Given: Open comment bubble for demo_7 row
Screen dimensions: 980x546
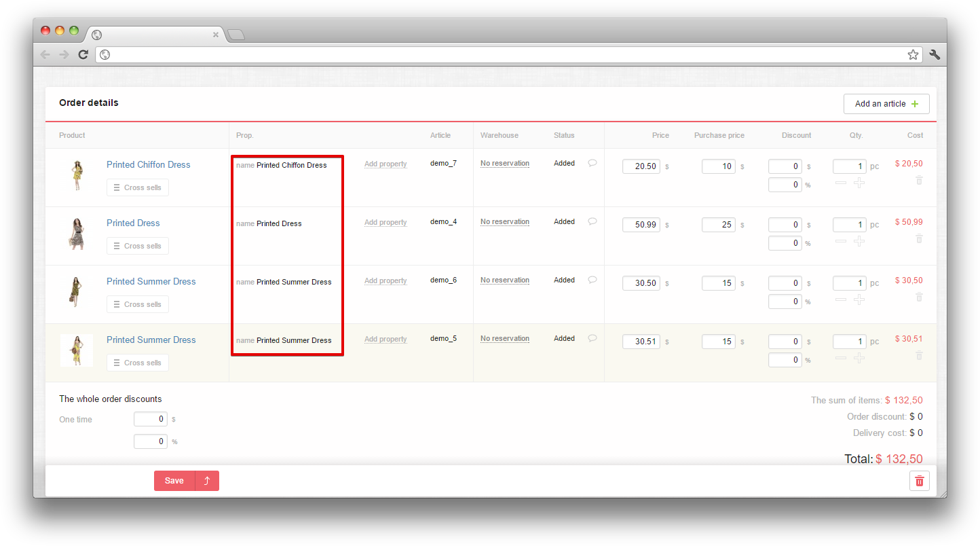Looking at the screenshot, I should [592, 163].
